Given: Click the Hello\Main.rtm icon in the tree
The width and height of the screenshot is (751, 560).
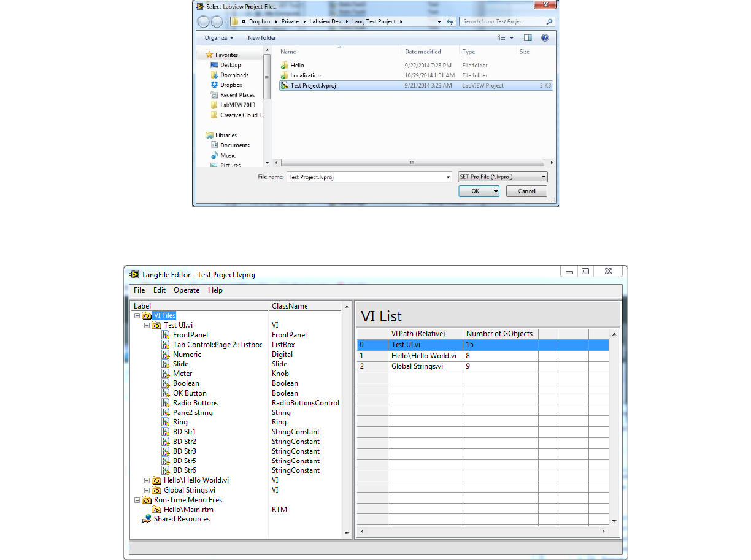Looking at the screenshot, I should [156, 509].
